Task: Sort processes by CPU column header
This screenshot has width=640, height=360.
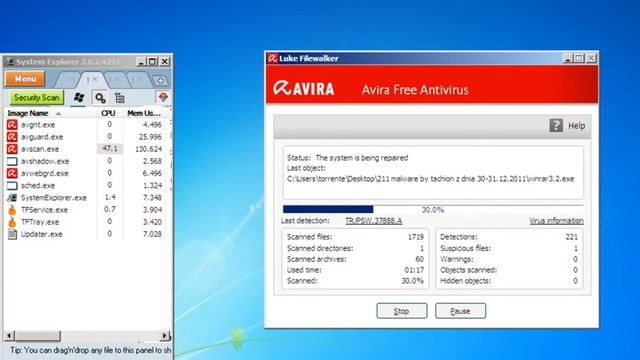Action: [109, 113]
